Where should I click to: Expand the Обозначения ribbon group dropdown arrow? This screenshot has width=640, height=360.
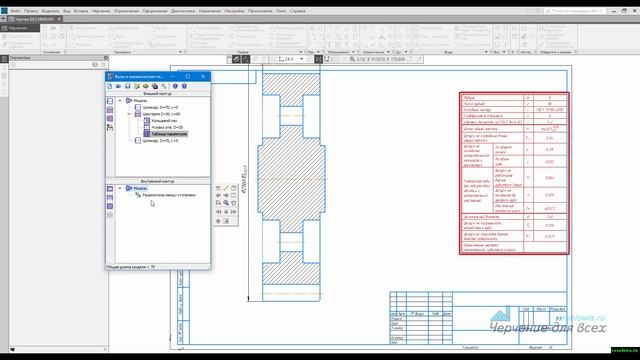(353, 52)
